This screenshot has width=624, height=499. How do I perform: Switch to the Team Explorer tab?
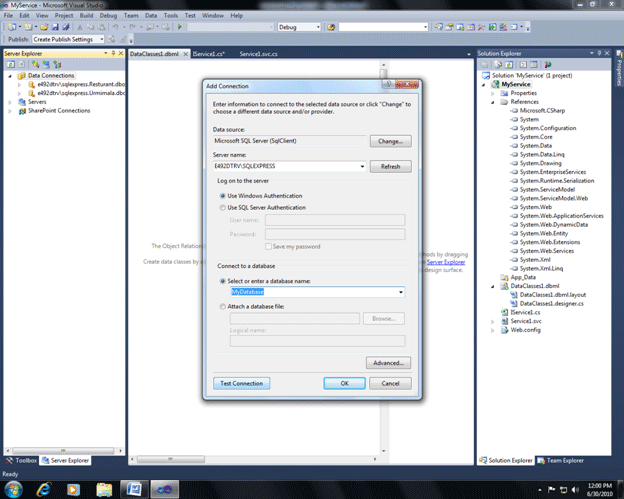[560, 460]
